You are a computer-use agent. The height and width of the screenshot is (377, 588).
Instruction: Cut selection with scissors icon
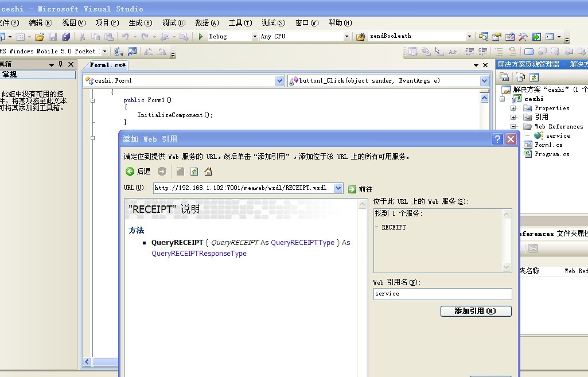pos(82,36)
